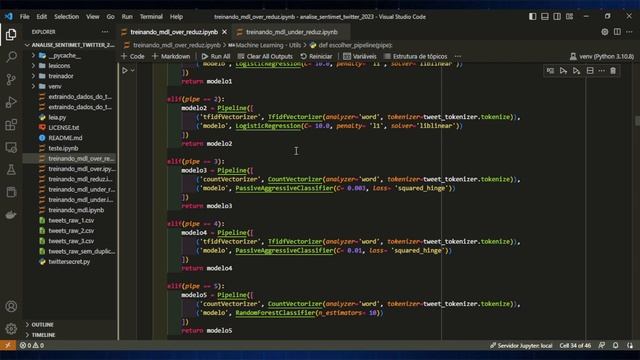Switch to treinando_mdl_under_reduz.ipynb tab

291,32
